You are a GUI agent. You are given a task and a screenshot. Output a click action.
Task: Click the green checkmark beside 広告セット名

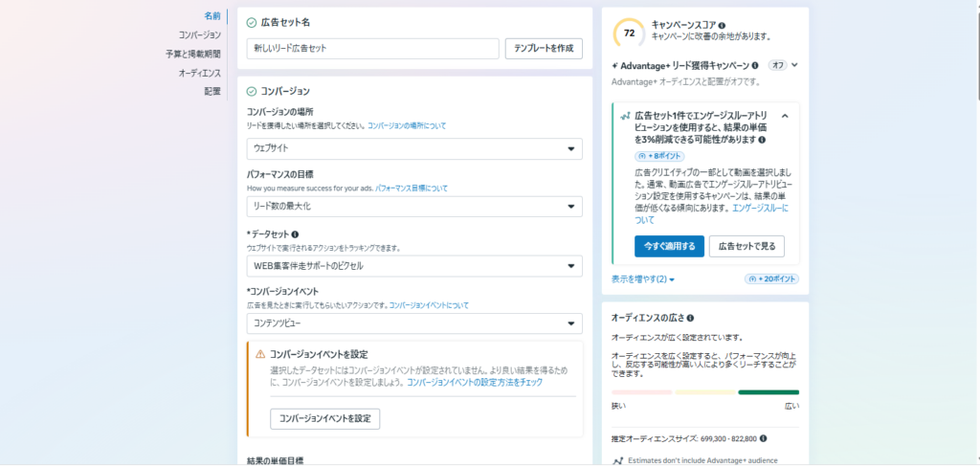pos(251,22)
